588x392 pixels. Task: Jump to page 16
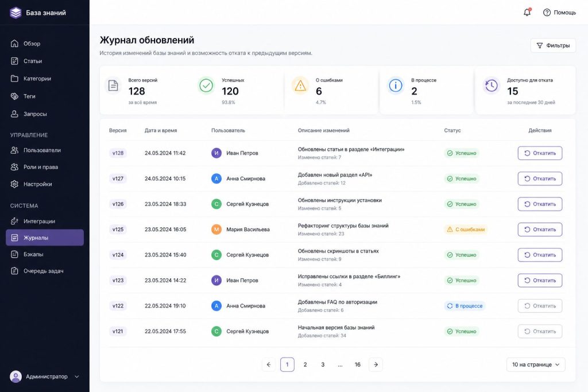coord(357,364)
